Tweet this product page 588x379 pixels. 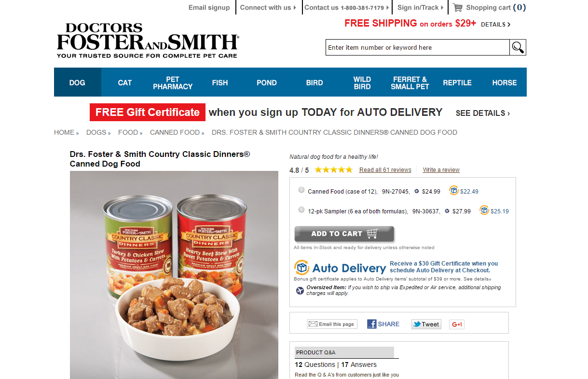[426, 324]
